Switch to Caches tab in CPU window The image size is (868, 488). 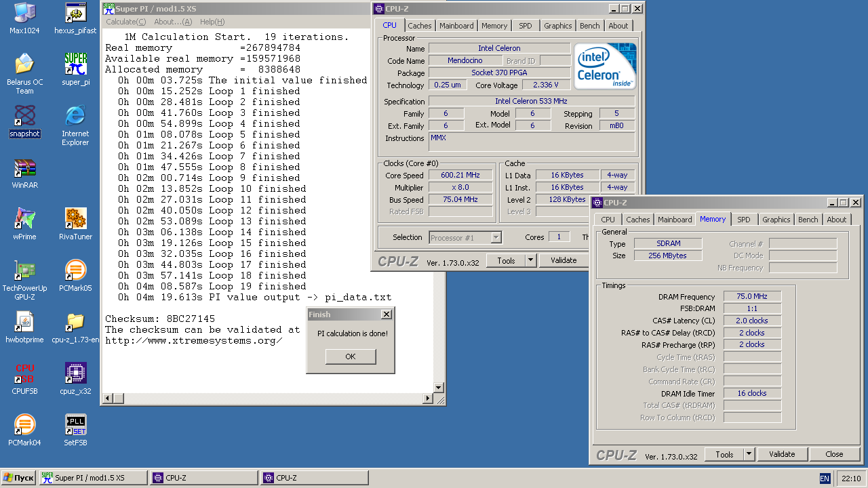point(420,26)
